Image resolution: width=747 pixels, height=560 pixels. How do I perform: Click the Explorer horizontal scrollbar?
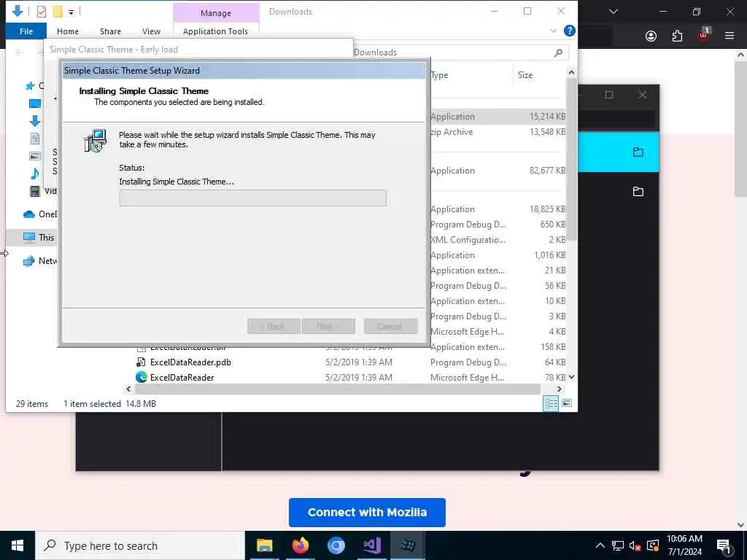pos(338,389)
